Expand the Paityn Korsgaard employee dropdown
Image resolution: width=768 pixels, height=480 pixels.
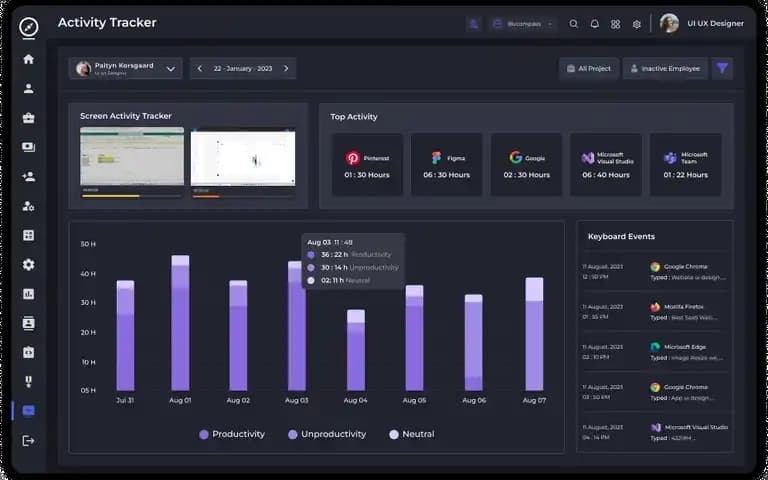pos(125,69)
